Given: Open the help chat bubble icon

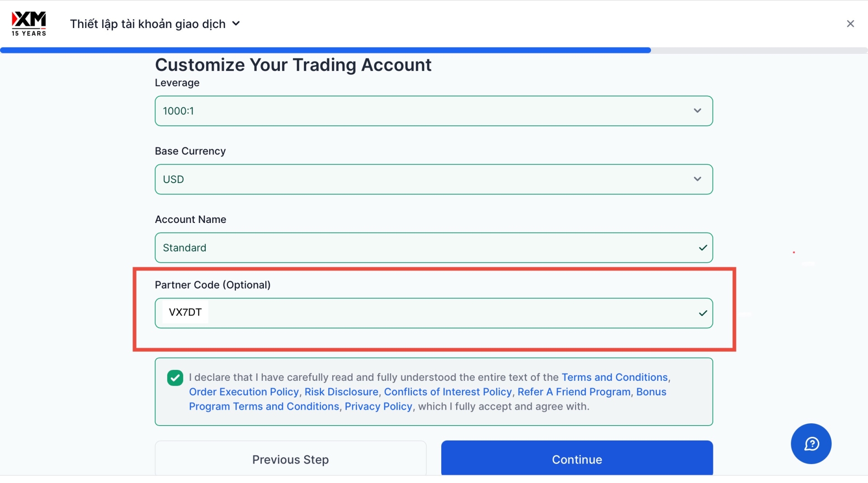Looking at the screenshot, I should pos(811,444).
